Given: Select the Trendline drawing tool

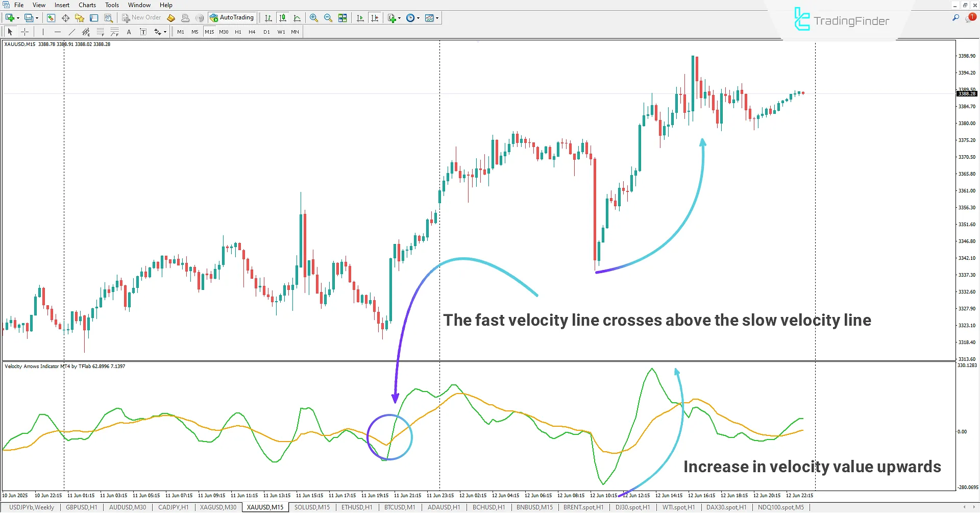Looking at the screenshot, I should point(71,32).
